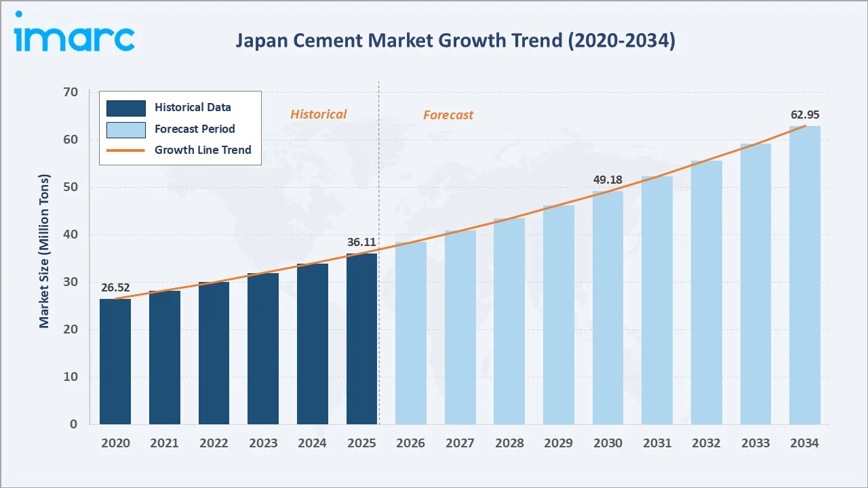868x488 pixels.
Task: Click the x-axis label 2030
Action: [608, 443]
